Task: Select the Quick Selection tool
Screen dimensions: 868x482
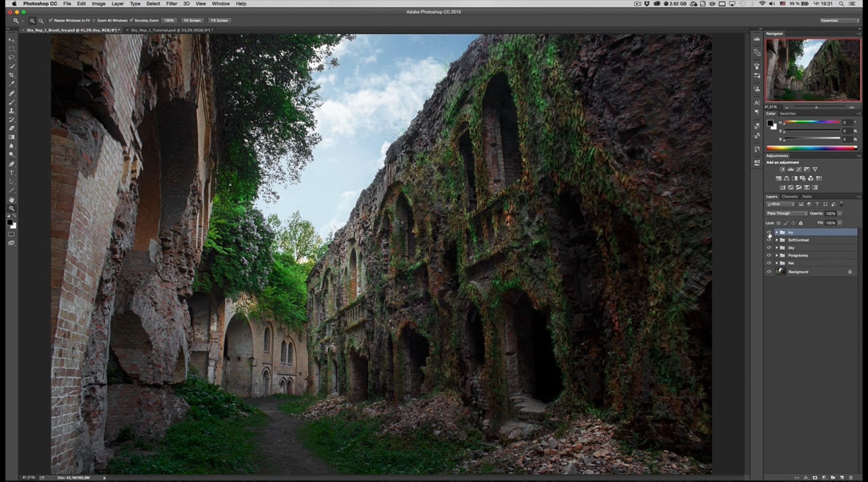Action: (x=11, y=67)
